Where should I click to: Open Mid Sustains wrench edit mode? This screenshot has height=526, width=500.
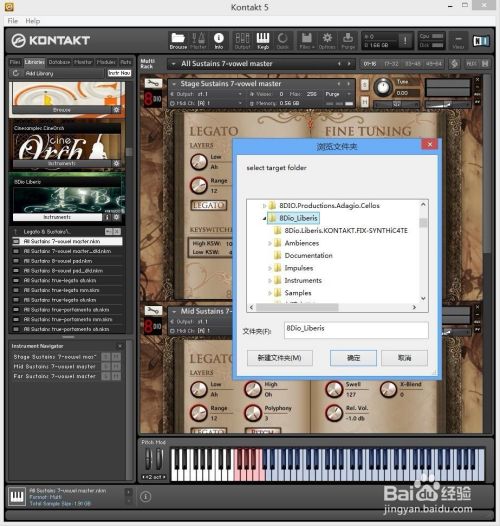point(153,311)
